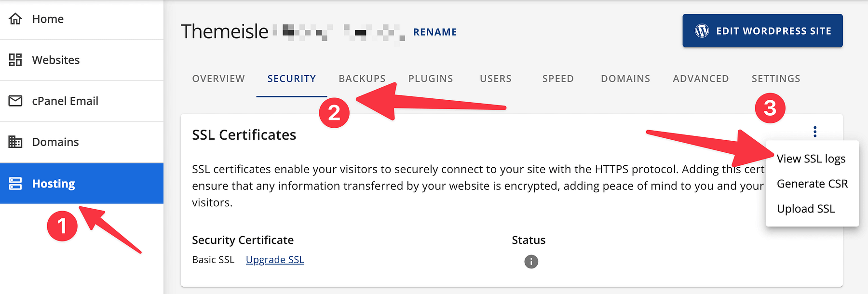The height and width of the screenshot is (294, 868).
Task: Open the Backups tab
Action: tap(362, 78)
